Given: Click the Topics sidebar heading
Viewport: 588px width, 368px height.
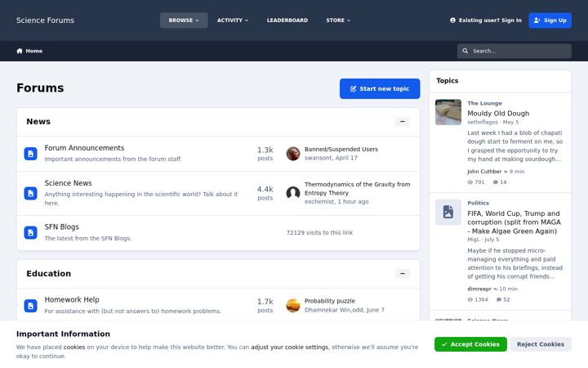Looking at the screenshot, I should point(448,81).
